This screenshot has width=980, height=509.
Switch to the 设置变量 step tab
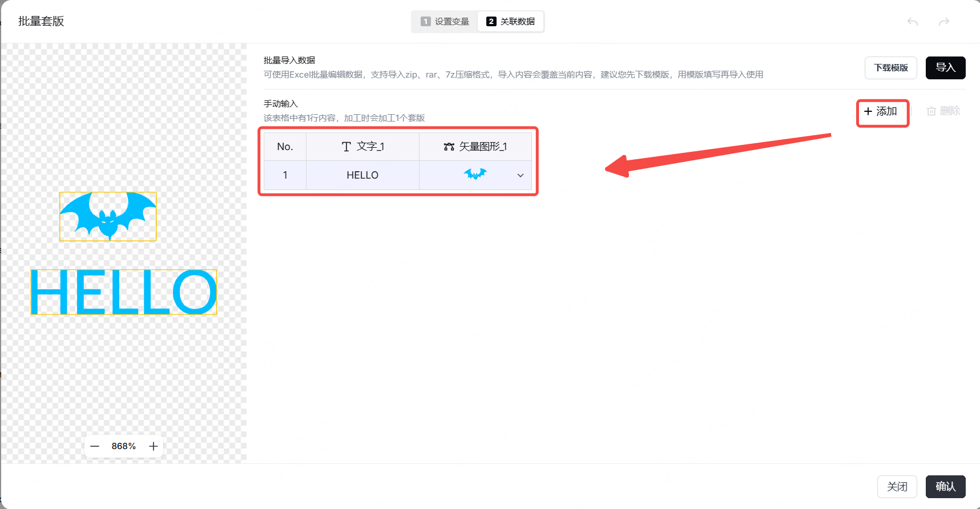coord(445,22)
